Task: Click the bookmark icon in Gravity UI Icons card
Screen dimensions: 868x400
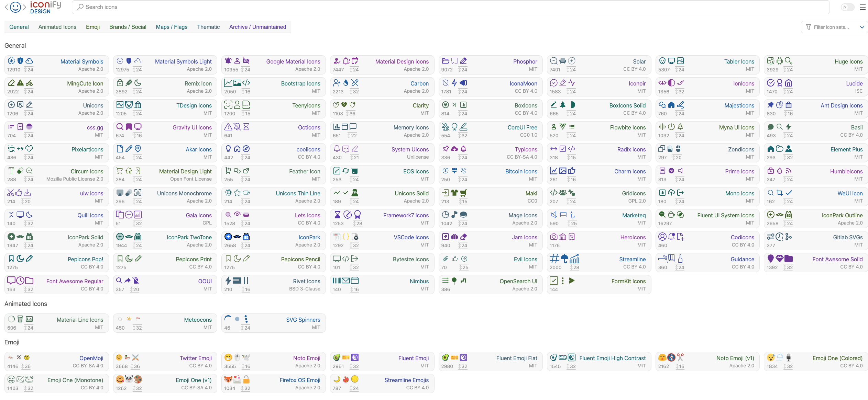Action: coord(129,127)
